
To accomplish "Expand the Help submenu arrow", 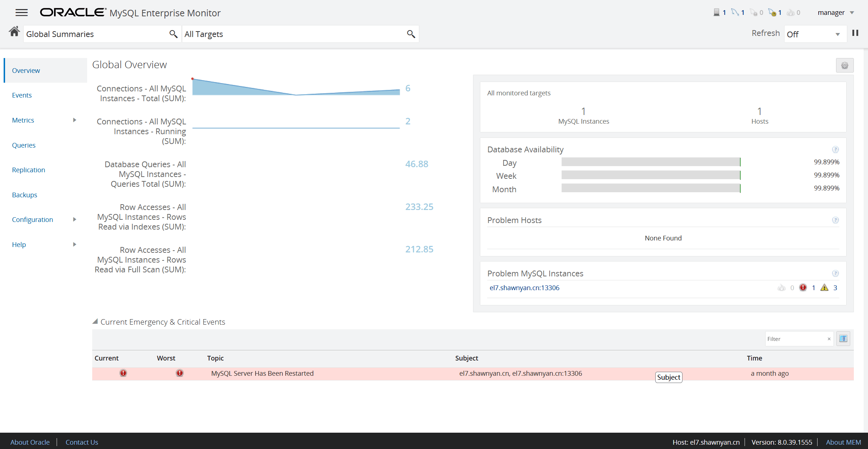I will click(74, 244).
